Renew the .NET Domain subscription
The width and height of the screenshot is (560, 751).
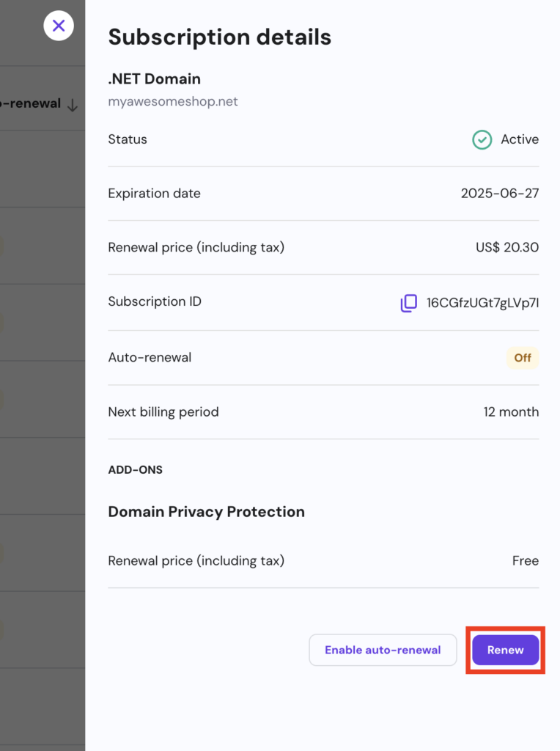tap(505, 650)
